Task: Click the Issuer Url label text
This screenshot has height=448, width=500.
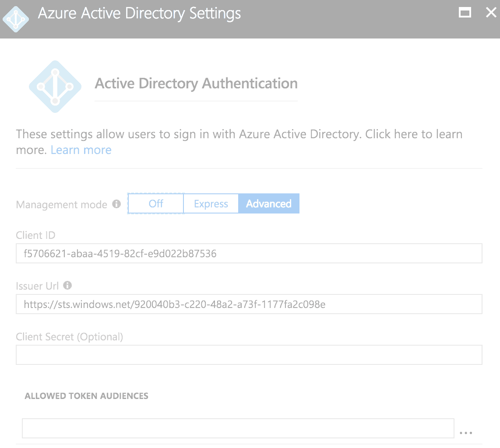Action: point(37,286)
